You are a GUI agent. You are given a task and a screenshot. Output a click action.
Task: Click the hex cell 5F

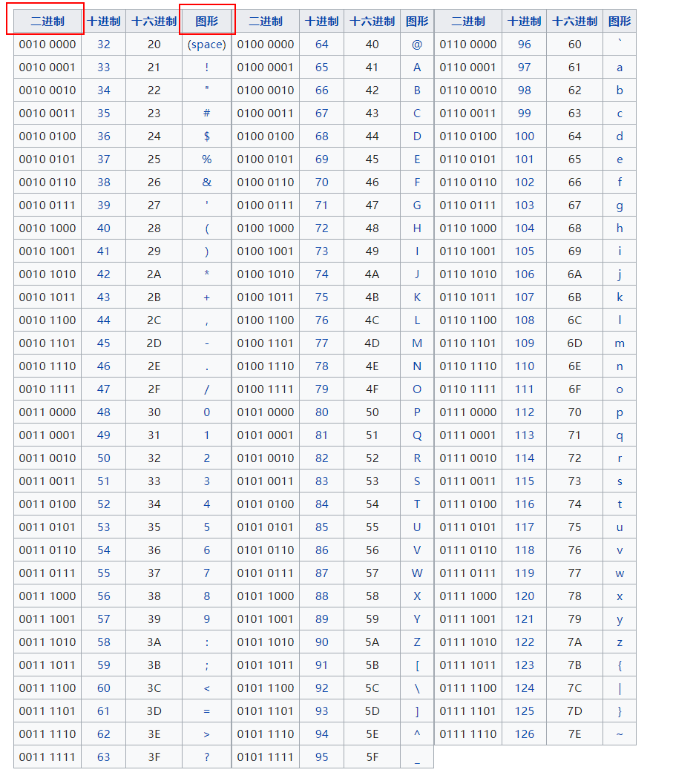coord(372,757)
